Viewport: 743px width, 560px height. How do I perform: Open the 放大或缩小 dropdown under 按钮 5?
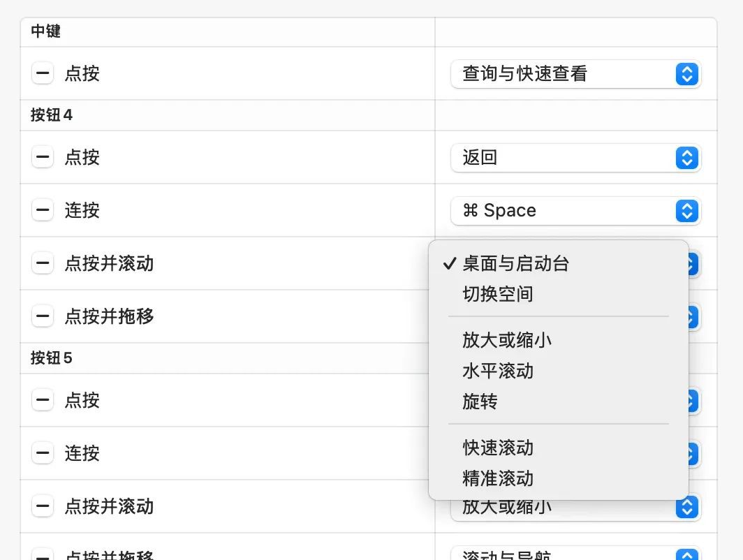[575, 509]
